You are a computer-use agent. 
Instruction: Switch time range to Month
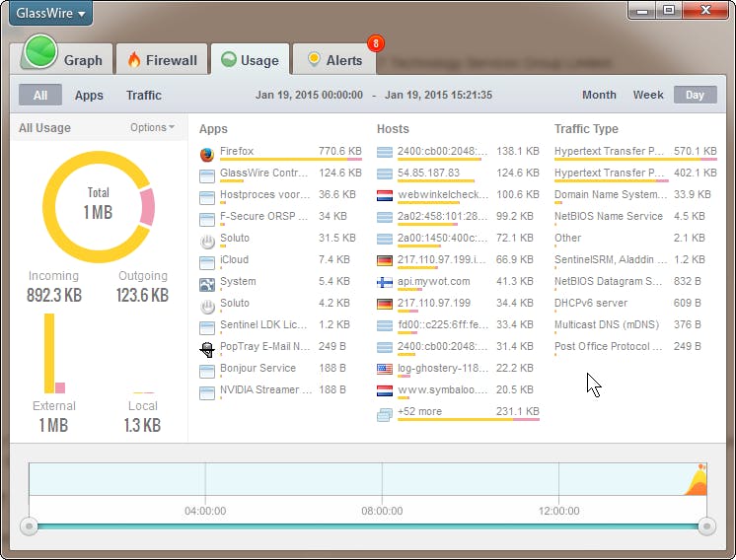coord(599,95)
